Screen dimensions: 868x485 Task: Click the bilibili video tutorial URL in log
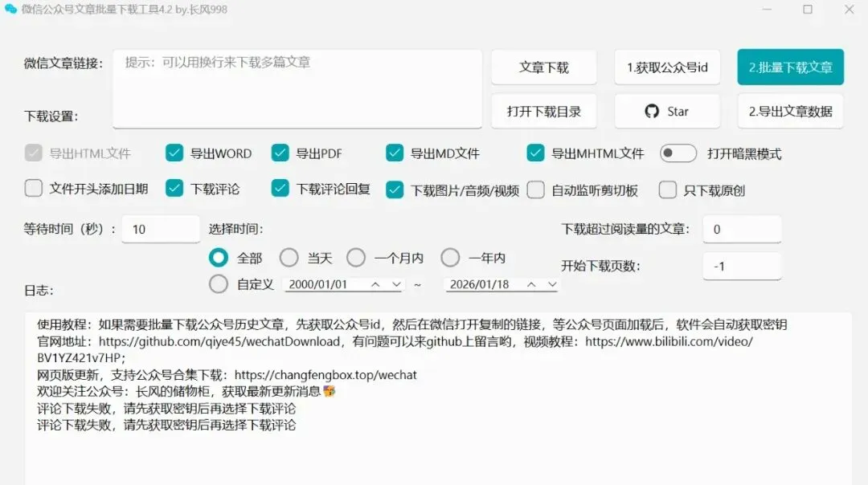tap(395, 349)
